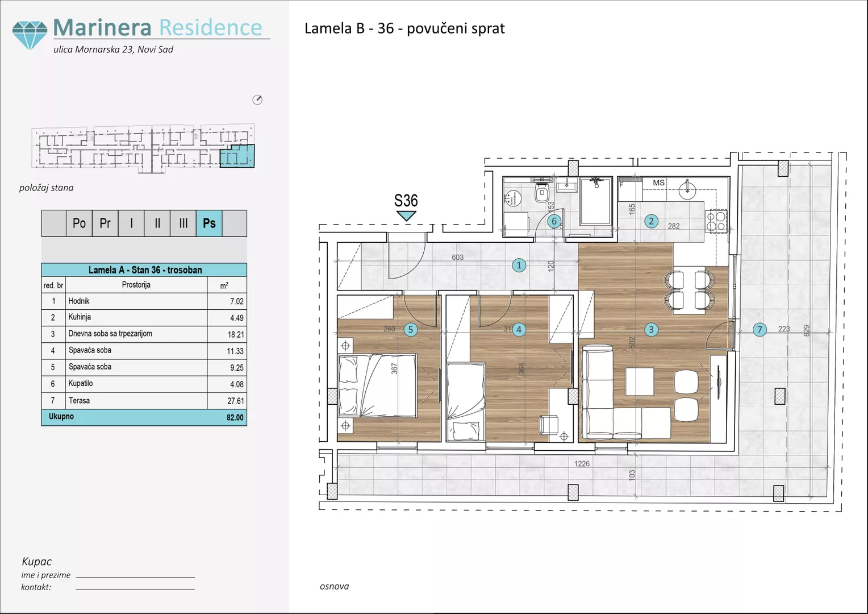Select the I floor tab
Screen dimensions: 868x614
coord(131,223)
